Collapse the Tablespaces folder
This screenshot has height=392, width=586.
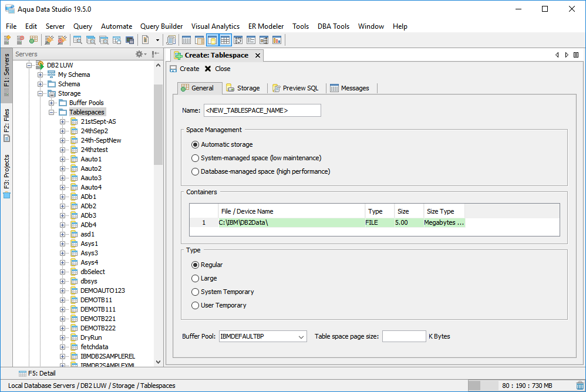coord(51,112)
